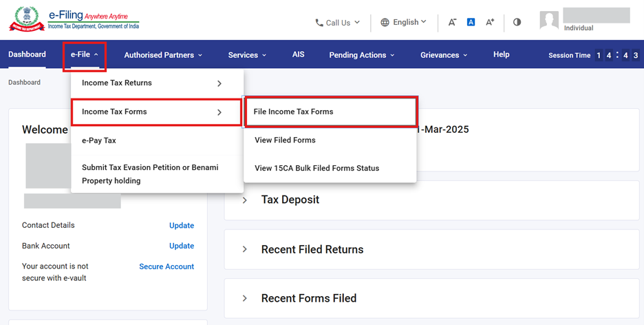Click the Secure Account link

tap(167, 266)
